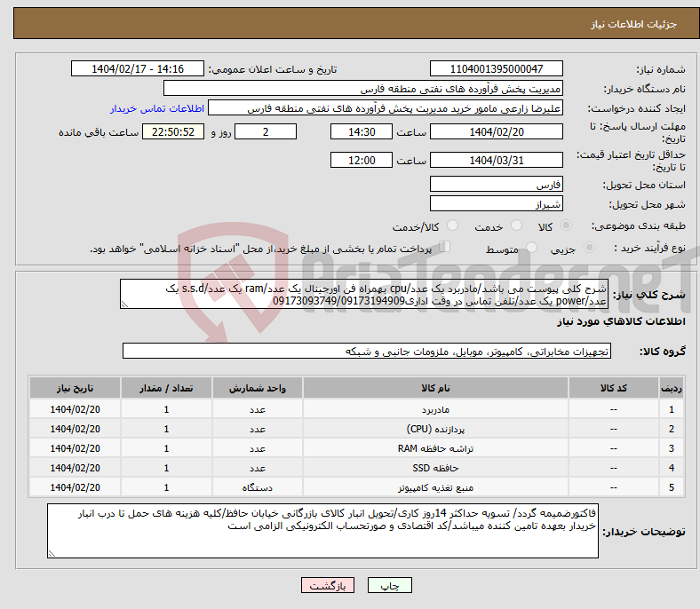Select the متوسط purchase type radio
This screenshot has height=609, width=700.
coord(531,247)
